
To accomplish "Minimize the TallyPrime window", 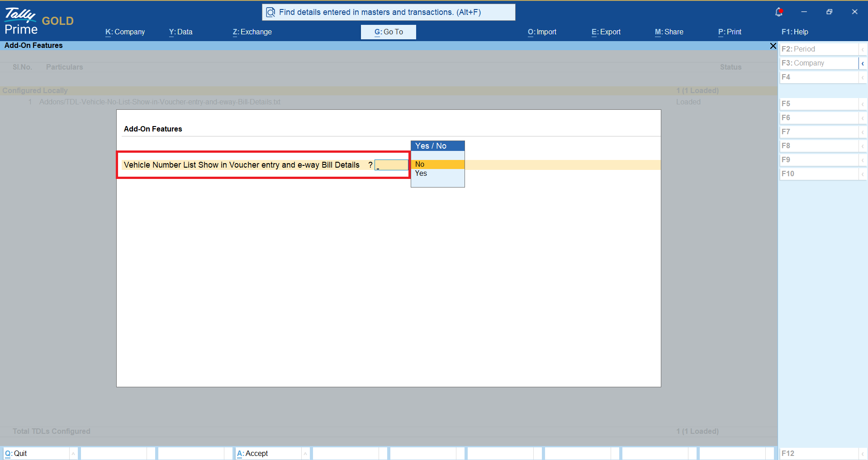I will (x=804, y=12).
